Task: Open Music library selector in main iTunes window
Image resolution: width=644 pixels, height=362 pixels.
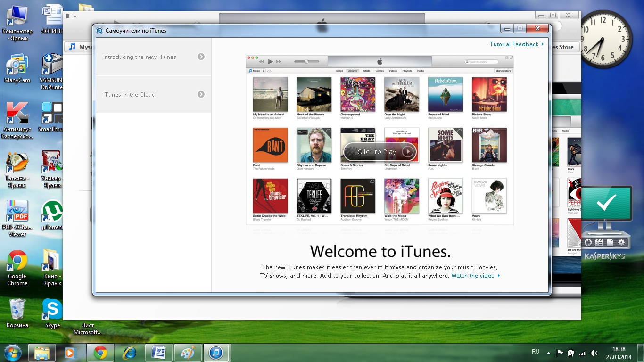Action: click(x=78, y=47)
